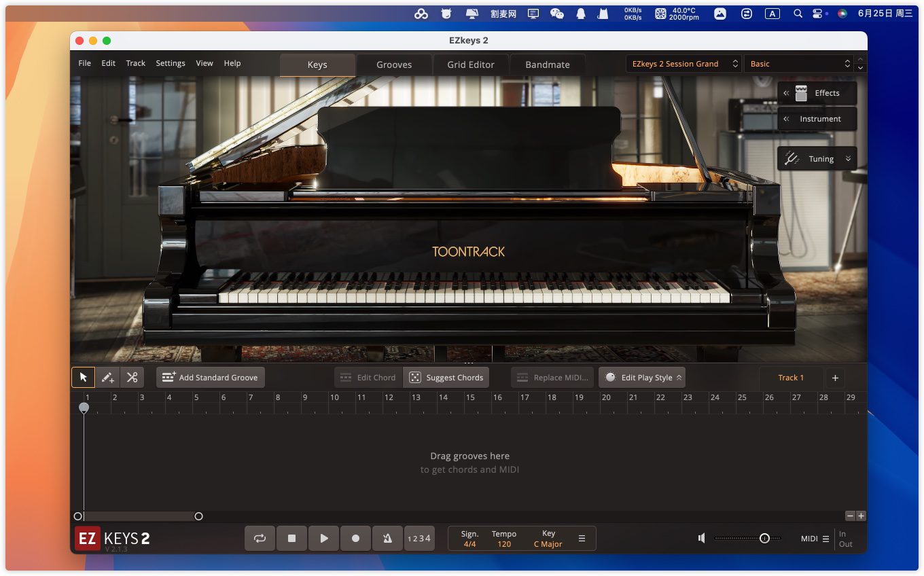The width and height of the screenshot is (924, 576).
Task: Open the Settings menu
Action: (x=171, y=63)
